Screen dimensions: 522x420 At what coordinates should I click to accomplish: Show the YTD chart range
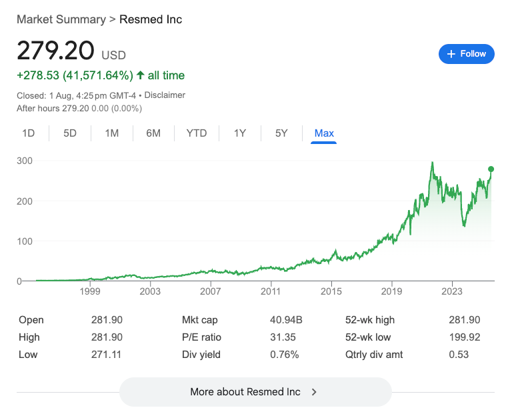197,133
